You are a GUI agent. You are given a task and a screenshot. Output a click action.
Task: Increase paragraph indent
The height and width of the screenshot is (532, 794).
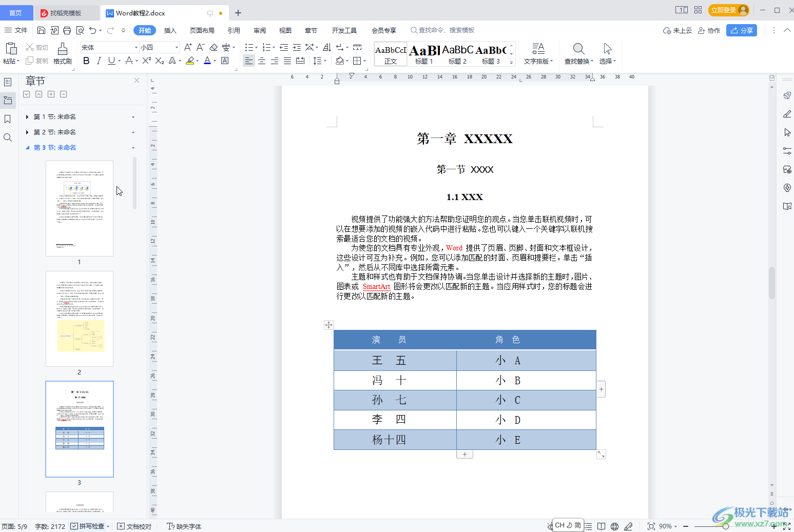(297, 47)
